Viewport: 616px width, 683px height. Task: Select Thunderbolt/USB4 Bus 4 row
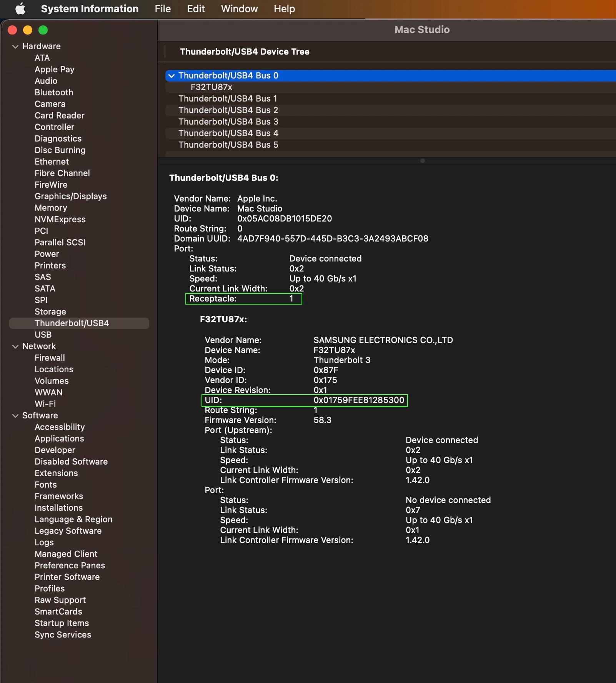pos(228,133)
